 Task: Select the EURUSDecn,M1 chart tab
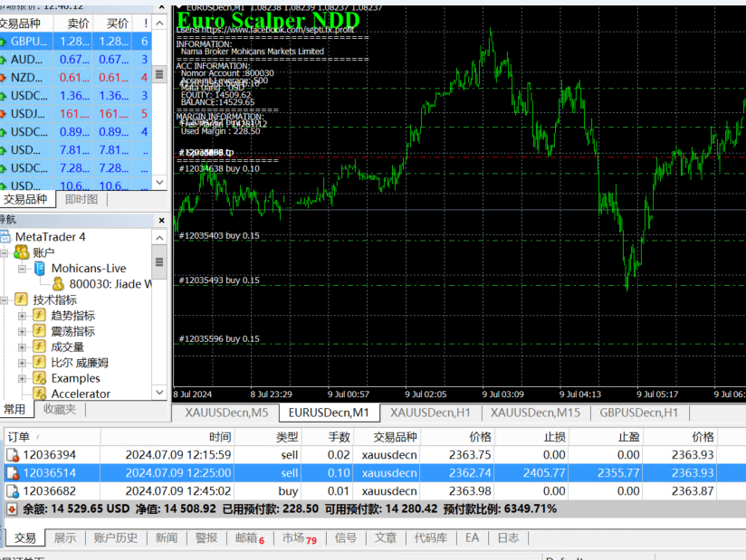pyautogui.click(x=329, y=413)
